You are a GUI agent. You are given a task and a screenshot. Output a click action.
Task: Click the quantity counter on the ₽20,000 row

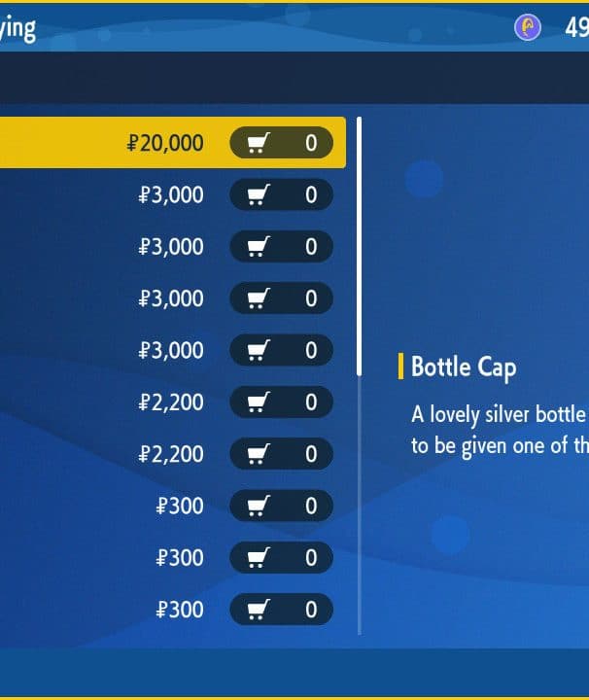[311, 143]
